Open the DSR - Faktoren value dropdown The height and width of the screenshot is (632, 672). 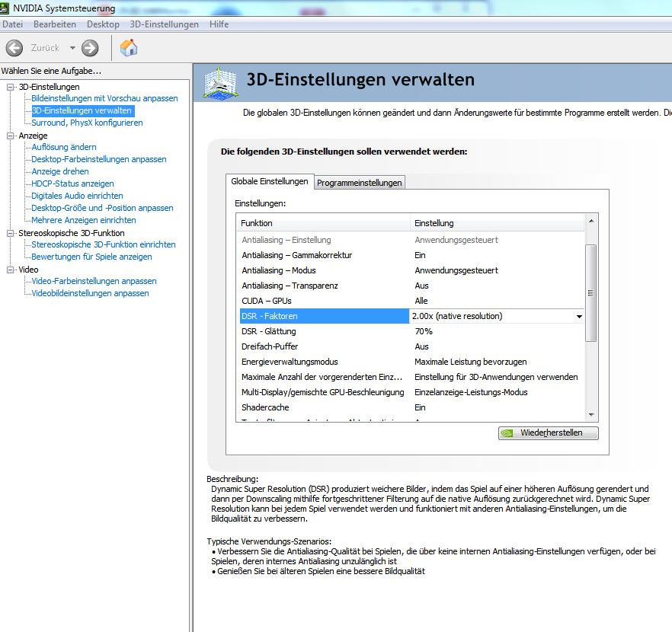tap(579, 317)
